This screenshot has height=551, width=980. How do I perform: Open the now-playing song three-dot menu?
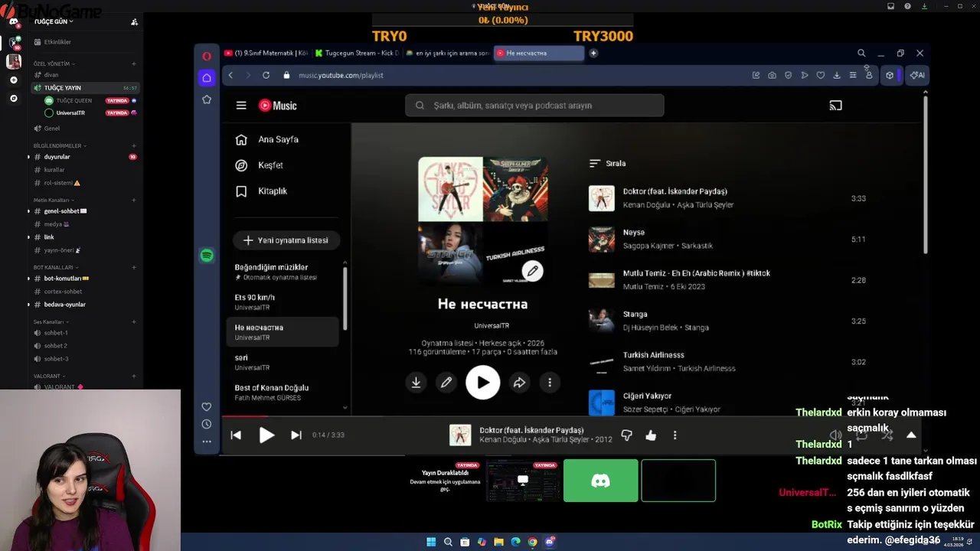(675, 435)
